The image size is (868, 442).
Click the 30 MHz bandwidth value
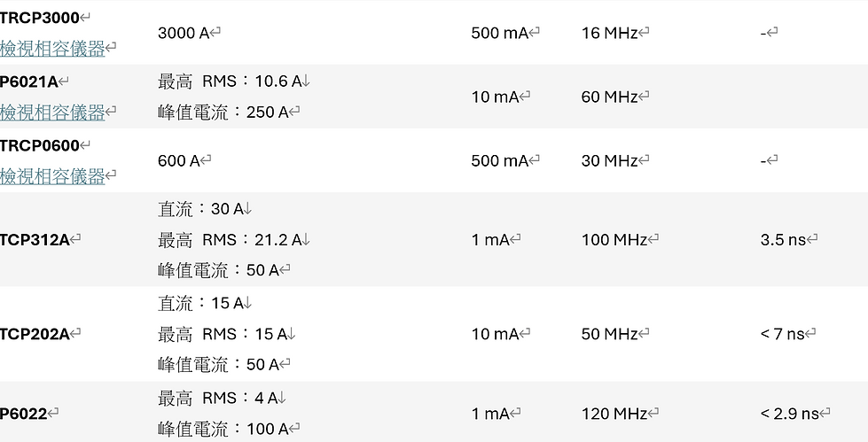point(609,160)
